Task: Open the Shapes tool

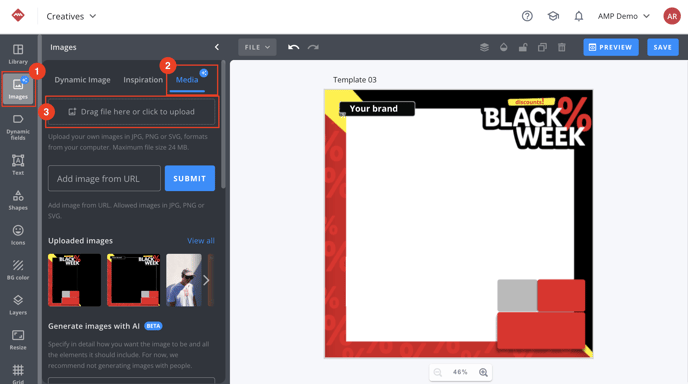Action: [18, 200]
